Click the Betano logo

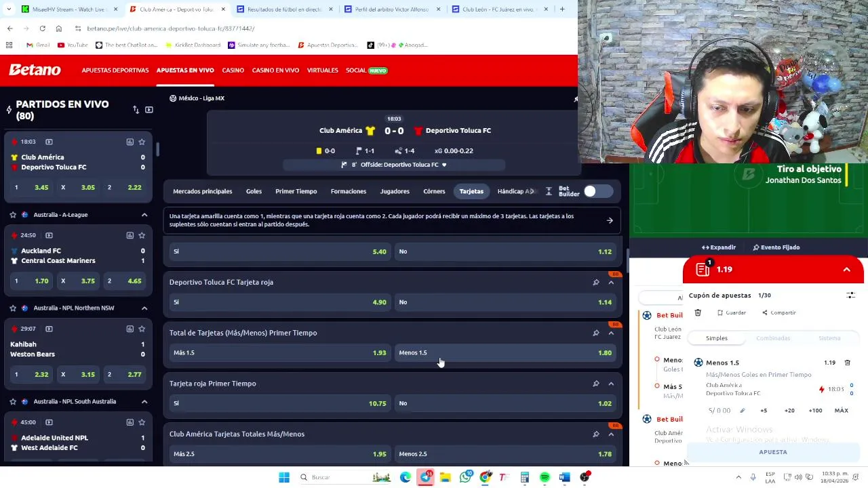point(35,70)
